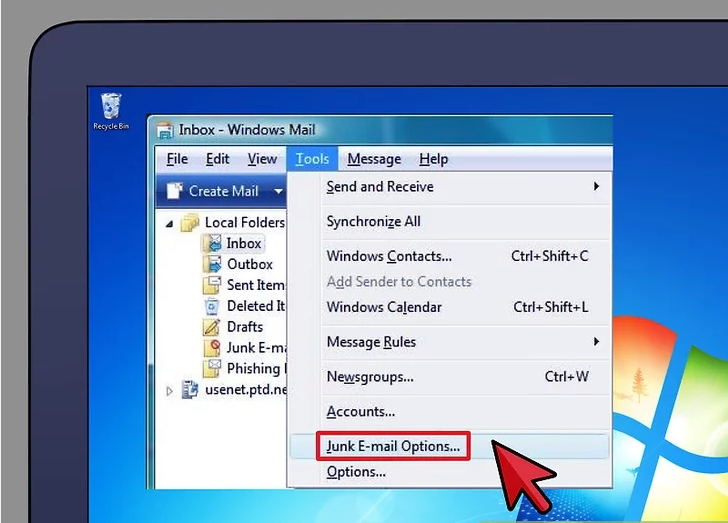This screenshot has height=523, width=728.
Task: Click the Create Mail button
Action: click(x=212, y=191)
